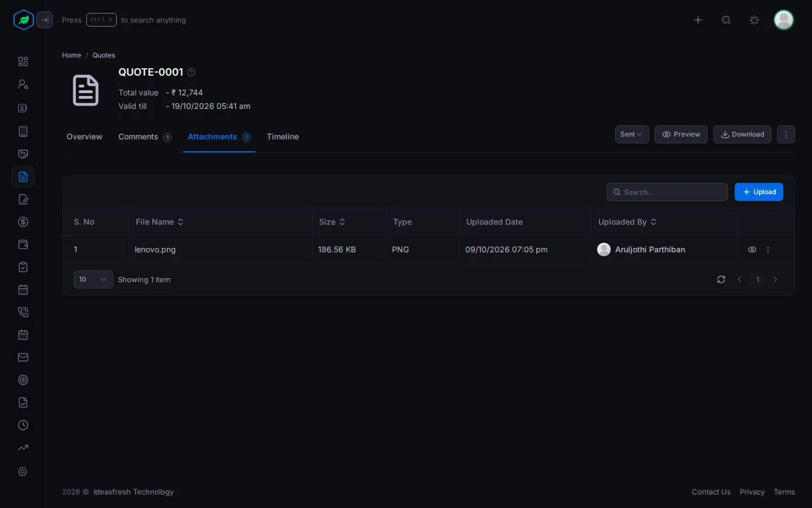Sort the table by File Name
This screenshot has height=508, width=812.
(x=160, y=222)
